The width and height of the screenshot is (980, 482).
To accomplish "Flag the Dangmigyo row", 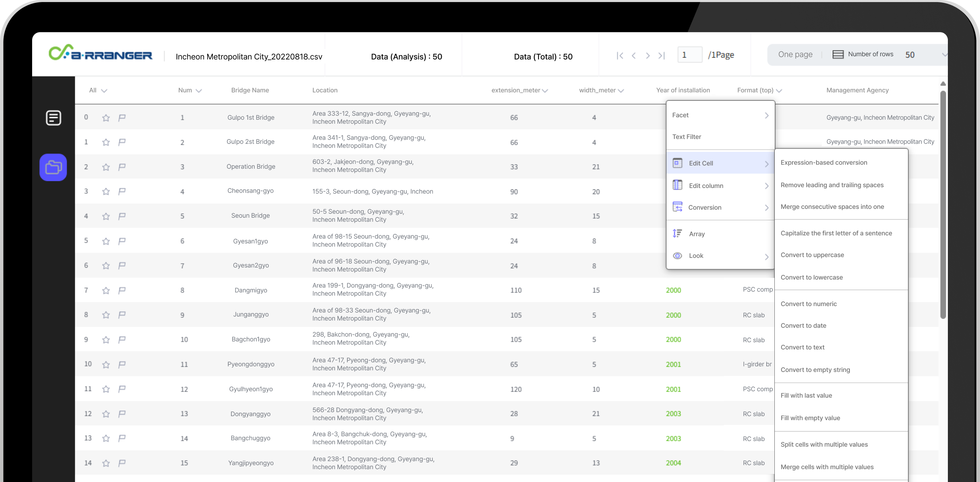I will 122,290.
